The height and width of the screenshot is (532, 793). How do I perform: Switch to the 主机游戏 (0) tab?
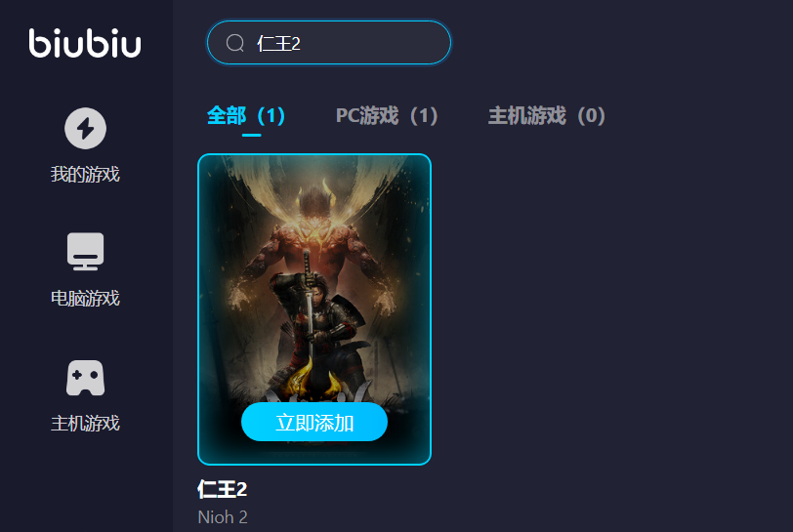click(546, 116)
